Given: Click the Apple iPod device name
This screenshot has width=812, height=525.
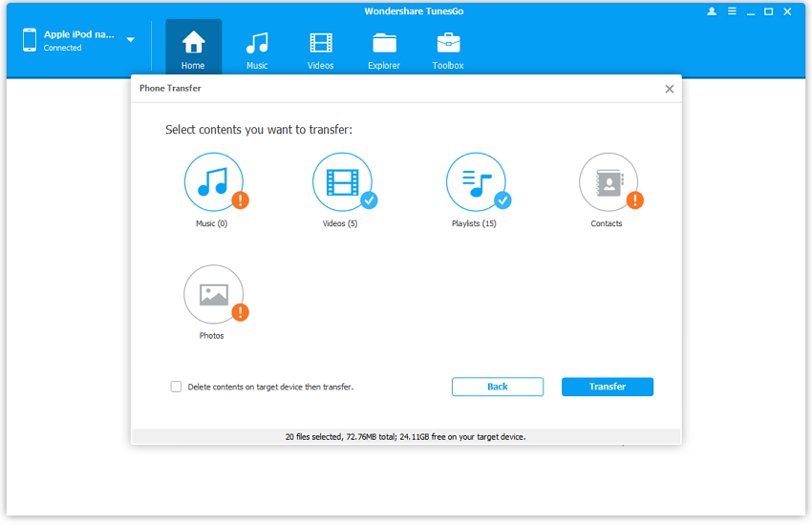Looking at the screenshot, I should [x=78, y=34].
